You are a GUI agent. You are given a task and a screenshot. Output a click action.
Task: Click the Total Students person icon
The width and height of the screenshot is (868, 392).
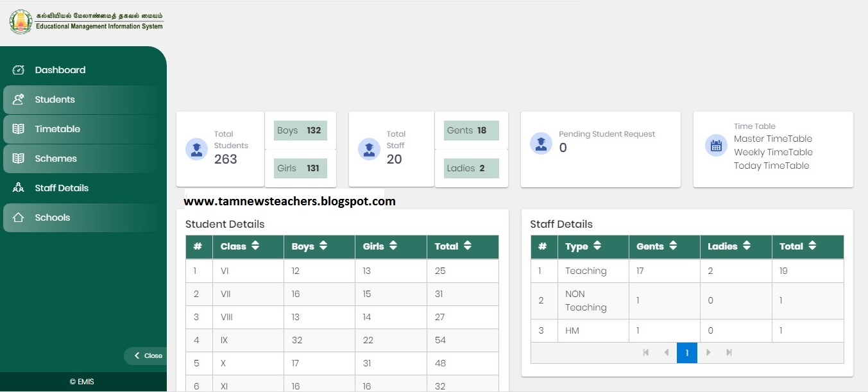(x=196, y=149)
